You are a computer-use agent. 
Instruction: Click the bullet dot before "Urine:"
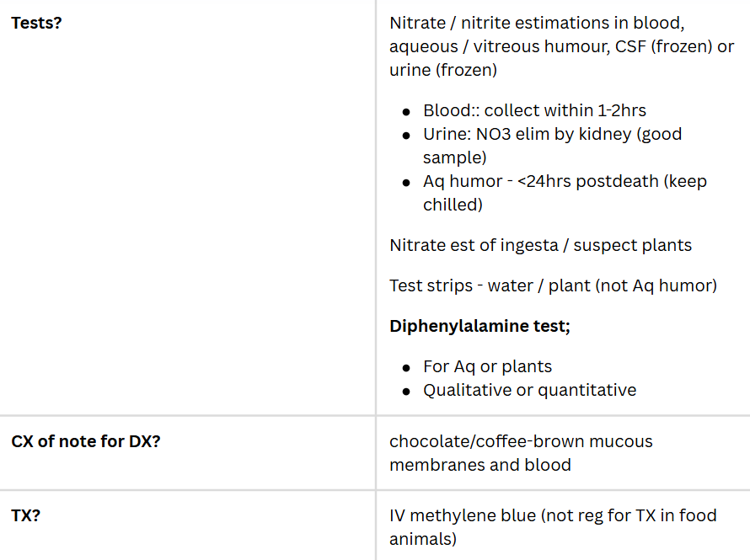pyautogui.click(x=407, y=135)
